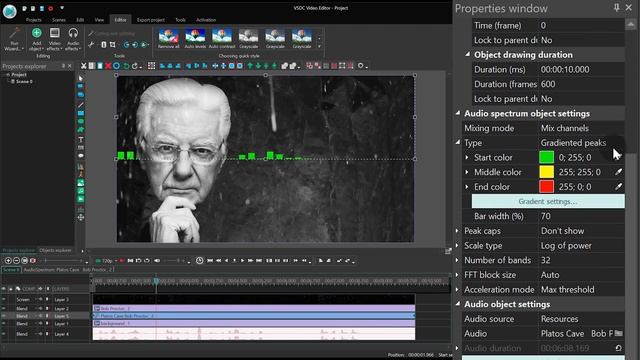Click the End color eyedropper icon
This screenshot has height=360, width=640.
coord(618,187)
